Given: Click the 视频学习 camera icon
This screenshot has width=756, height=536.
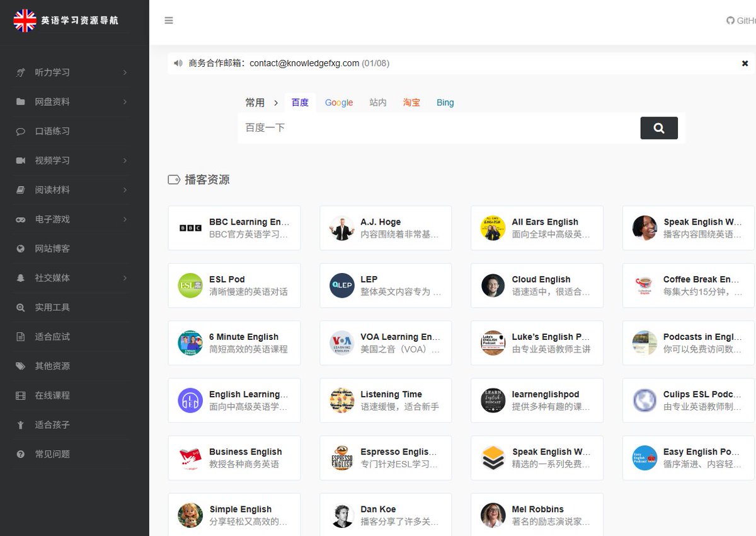Looking at the screenshot, I should pos(21,160).
